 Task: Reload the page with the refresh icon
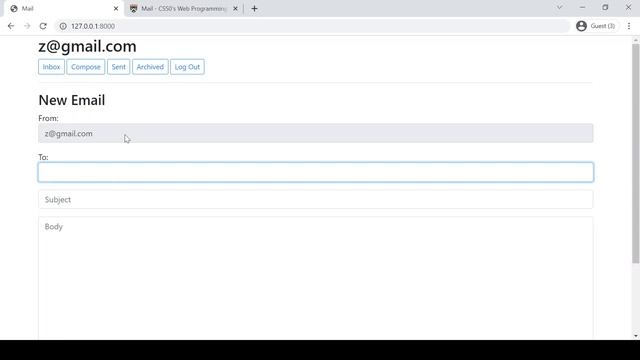pos(43,26)
